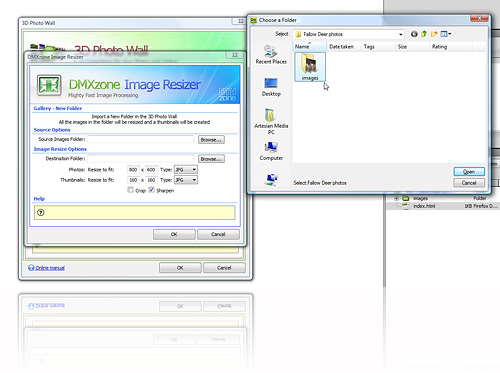Click Browse for Destination Folder

[211, 159]
